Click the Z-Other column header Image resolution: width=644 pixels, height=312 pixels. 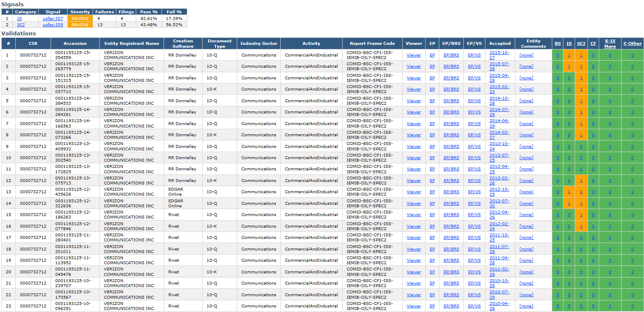(x=632, y=43)
